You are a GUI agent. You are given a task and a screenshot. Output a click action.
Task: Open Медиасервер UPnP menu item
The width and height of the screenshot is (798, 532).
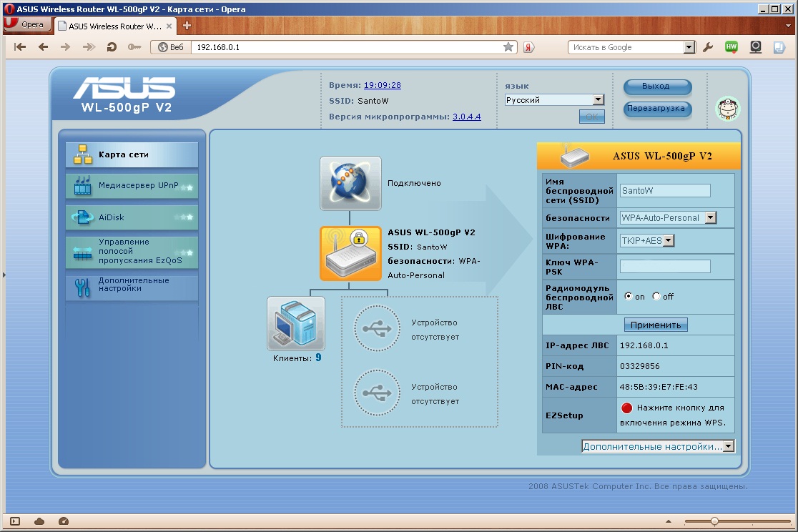coord(132,186)
